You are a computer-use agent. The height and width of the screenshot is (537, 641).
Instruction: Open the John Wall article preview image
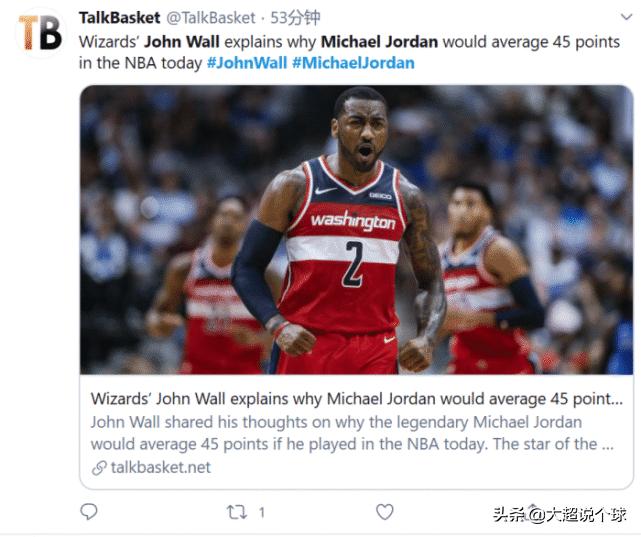click(x=356, y=230)
